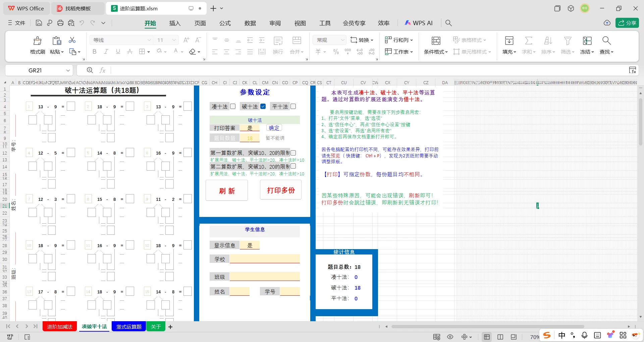Viewport: 644px width, 342px height.
Task: Open the number format 常规 dropdown
Action: pyautogui.click(x=342, y=40)
